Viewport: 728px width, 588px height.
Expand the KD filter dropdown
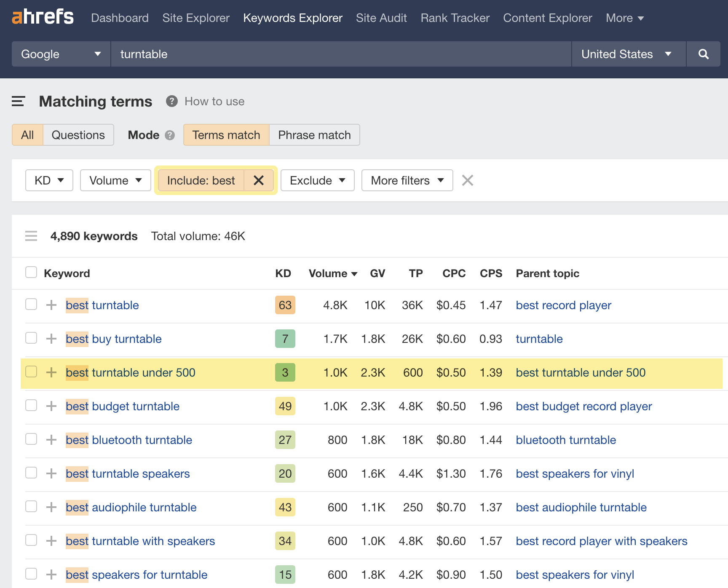click(x=49, y=180)
